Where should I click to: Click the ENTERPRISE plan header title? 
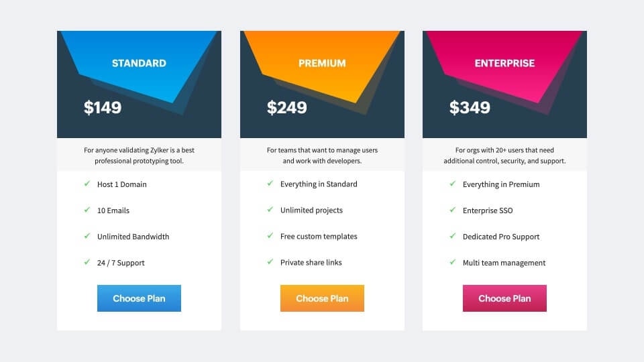(x=504, y=63)
